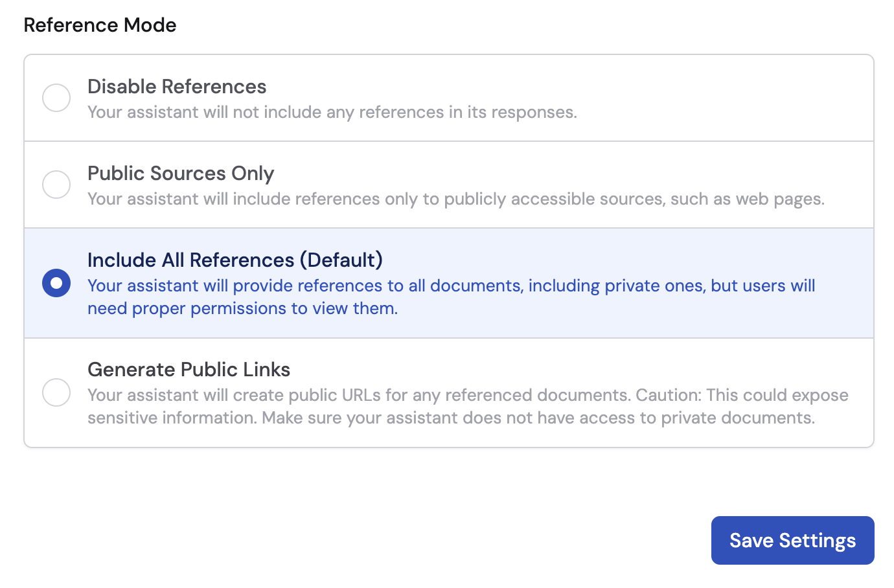Viewport: 894px width, 588px height.
Task: Click the Save Settings button
Action: [792, 540]
